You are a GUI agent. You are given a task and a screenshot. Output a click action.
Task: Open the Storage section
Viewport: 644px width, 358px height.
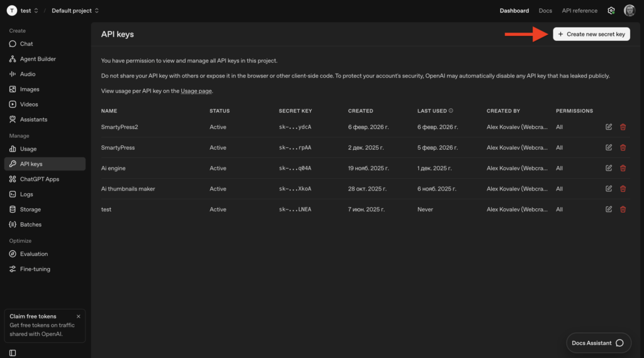tap(45, 210)
